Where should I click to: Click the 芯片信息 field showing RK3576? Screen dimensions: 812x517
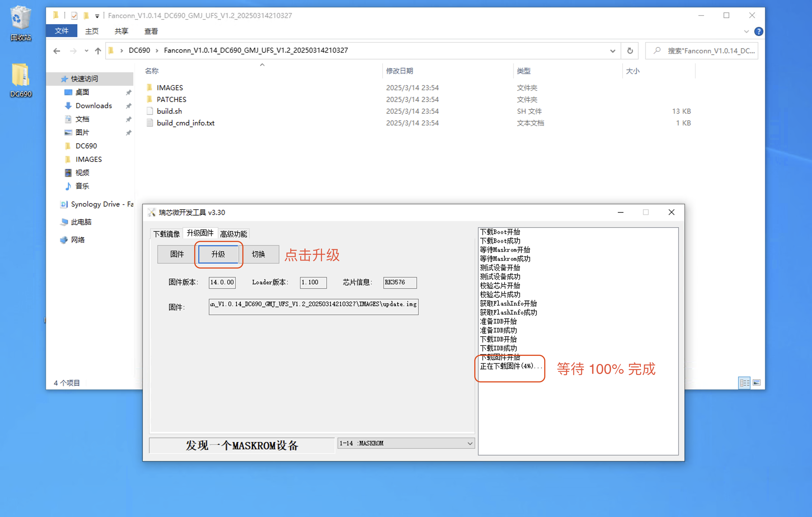point(400,282)
